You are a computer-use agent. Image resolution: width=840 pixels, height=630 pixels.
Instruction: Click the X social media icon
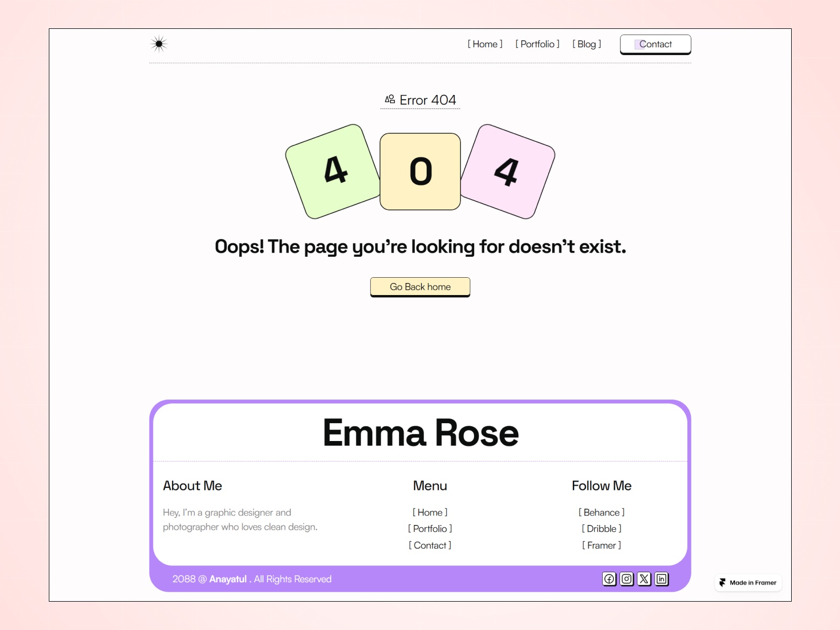point(644,579)
